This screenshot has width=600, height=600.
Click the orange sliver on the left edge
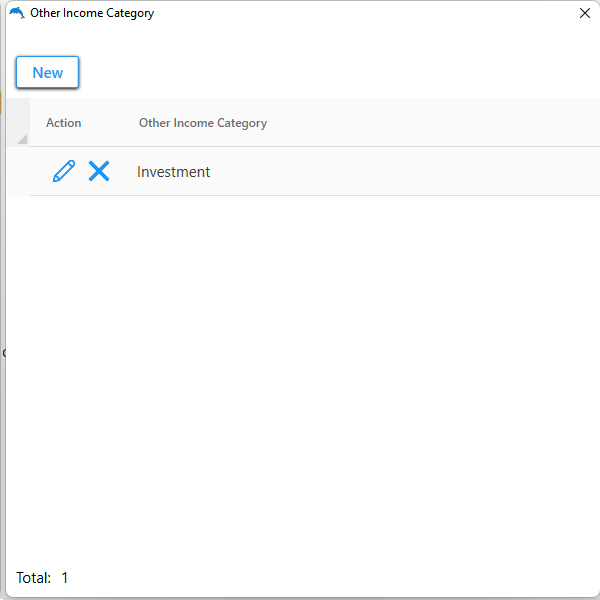pyautogui.click(x=2, y=102)
